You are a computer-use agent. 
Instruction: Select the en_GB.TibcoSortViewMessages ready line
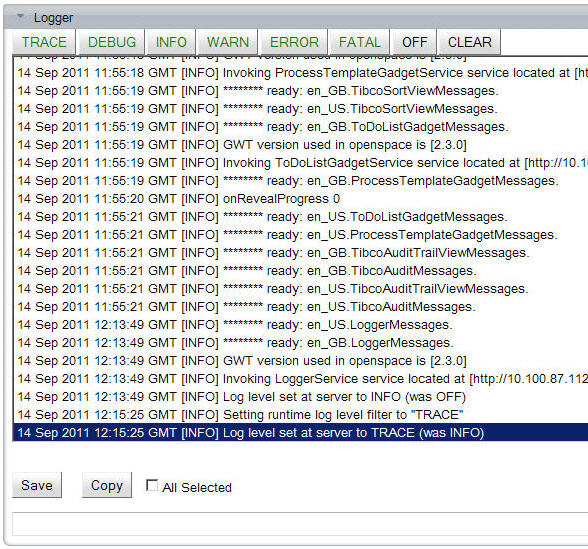[x=301, y=91]
